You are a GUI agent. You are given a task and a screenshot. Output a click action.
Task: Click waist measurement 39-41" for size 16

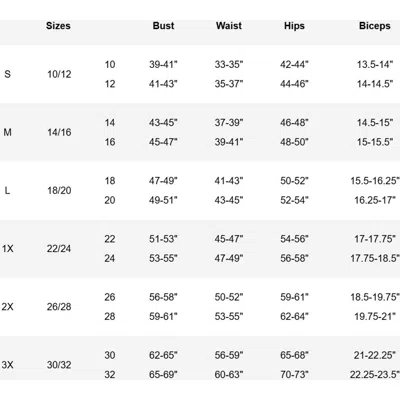pos(229,142)
